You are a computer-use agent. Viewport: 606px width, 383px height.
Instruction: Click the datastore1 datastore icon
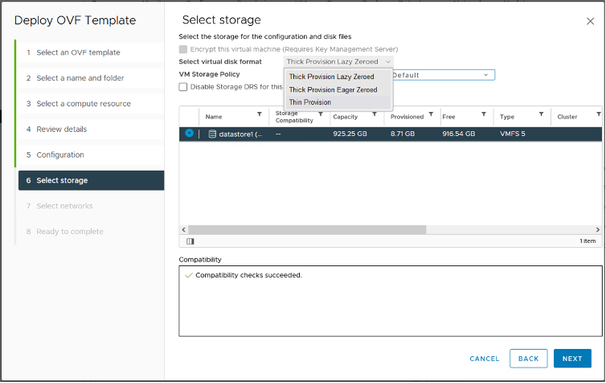(x=212, y=134)
